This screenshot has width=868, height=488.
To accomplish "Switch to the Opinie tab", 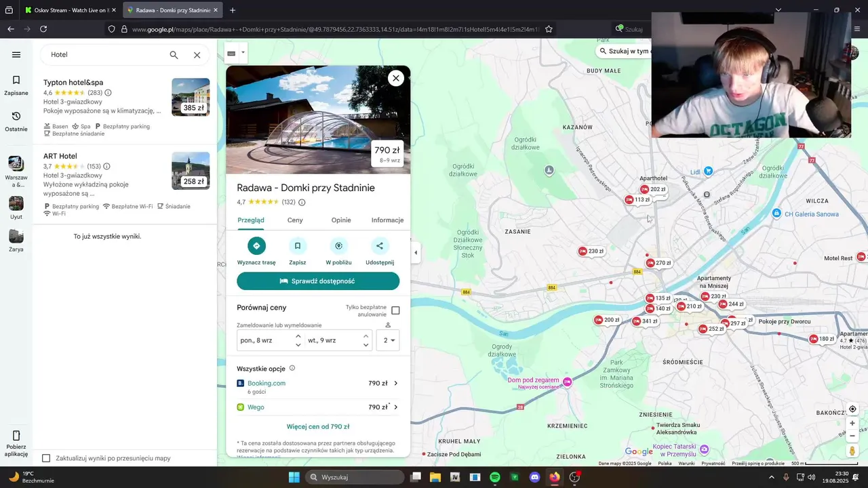I will (341, 220).
